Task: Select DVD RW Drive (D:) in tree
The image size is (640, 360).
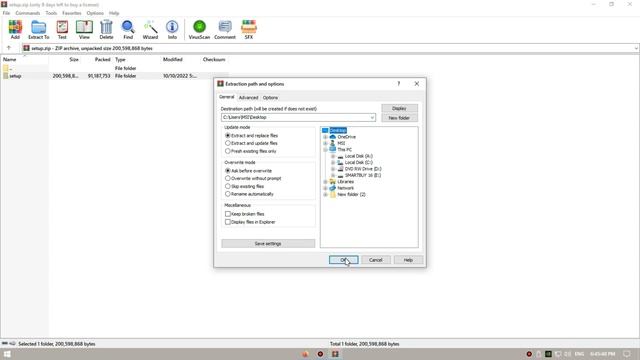Action: pos(363,169)
